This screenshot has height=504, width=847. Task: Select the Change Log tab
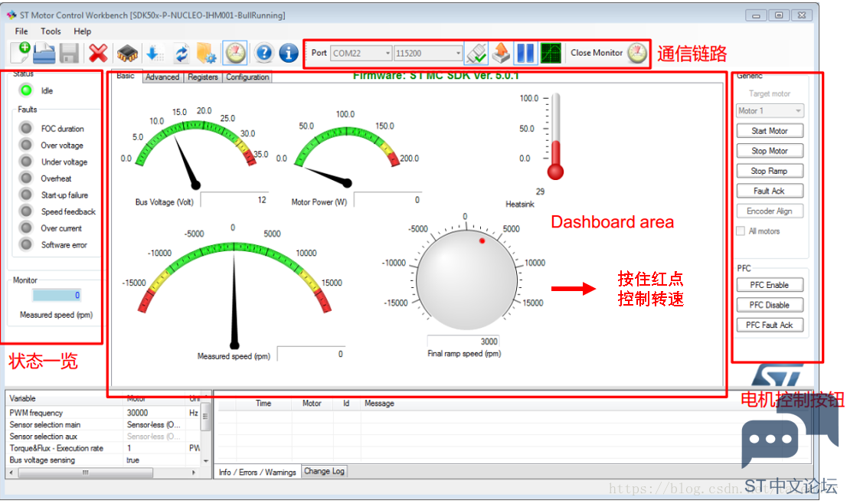pyautogui.click(x=324, y=471)
